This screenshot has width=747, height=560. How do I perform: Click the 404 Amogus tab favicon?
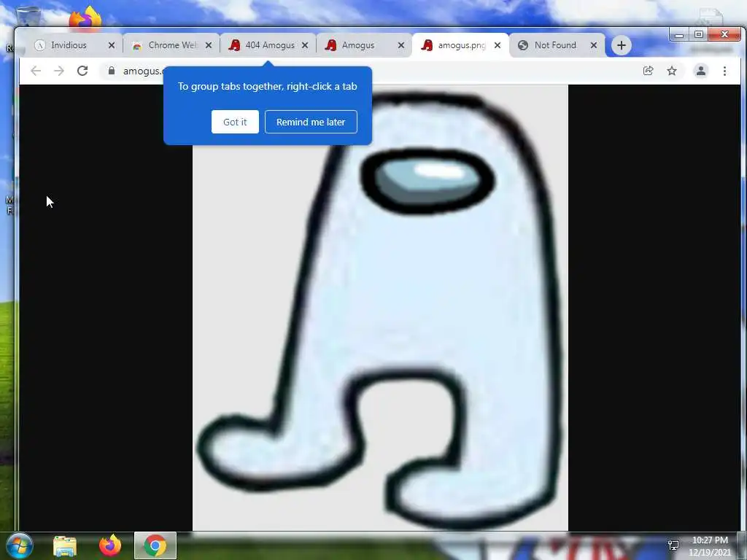pyautogui.click(x=234, y=45)
